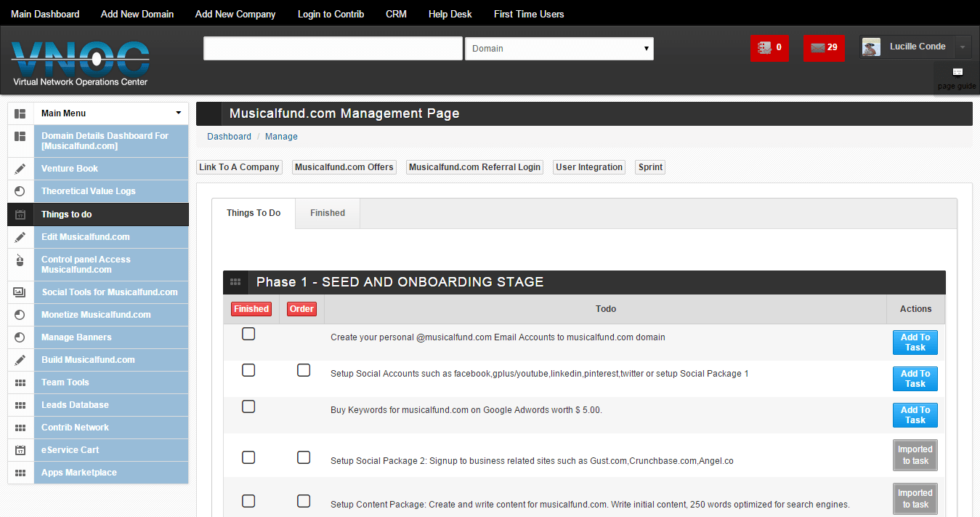
Task: Click the grid icon beside Apps Marketplace
Action: point(20,473)
